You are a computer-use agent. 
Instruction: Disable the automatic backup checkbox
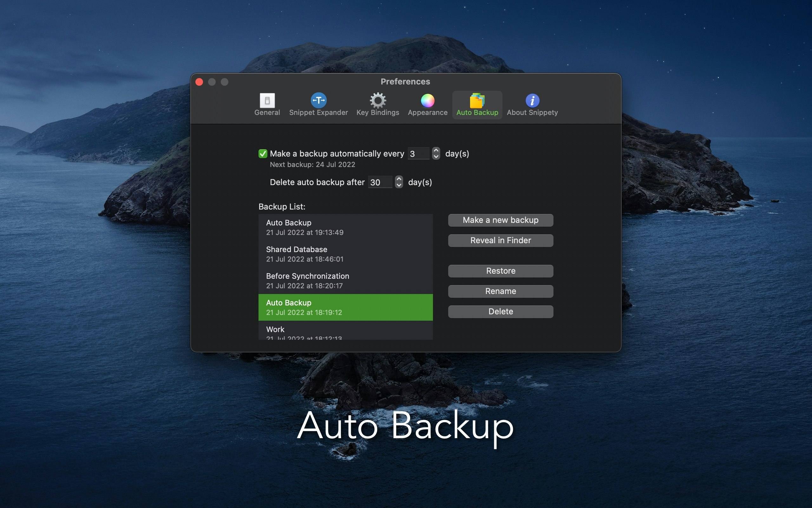coord(263,154)
